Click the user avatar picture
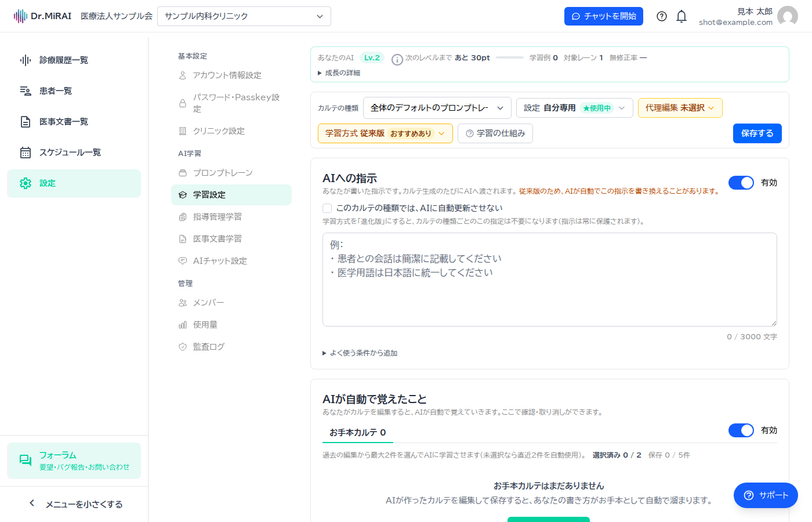 [x=788, y=16]
